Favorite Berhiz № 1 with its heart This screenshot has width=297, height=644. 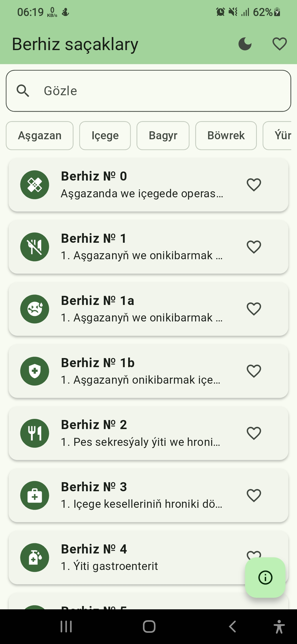coord(254,247)
